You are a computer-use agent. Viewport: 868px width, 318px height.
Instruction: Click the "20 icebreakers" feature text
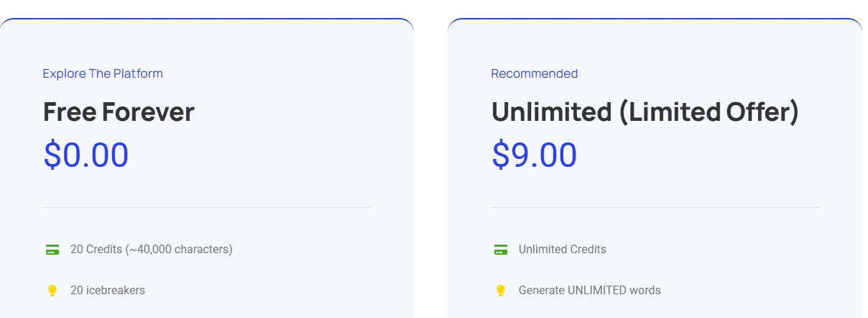(107, 291)
